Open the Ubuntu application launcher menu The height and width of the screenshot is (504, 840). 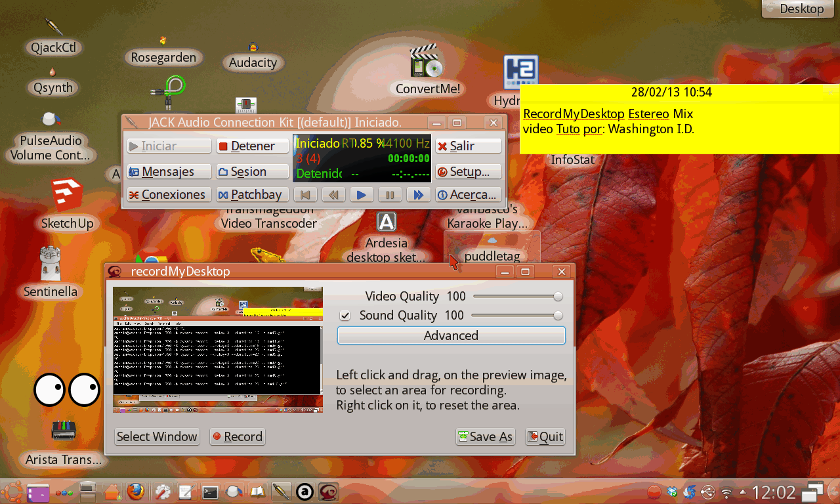(12, 491)
